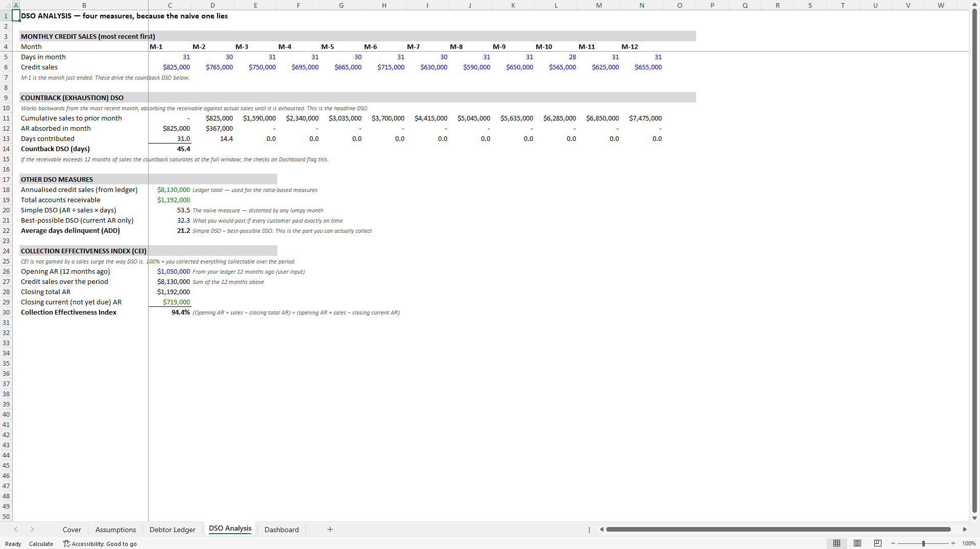Select M-5 credit sales $665,000

341,67
